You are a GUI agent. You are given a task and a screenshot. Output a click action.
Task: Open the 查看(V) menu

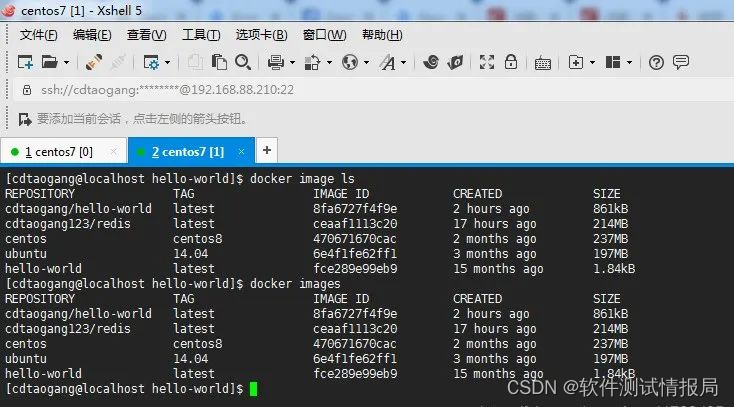[147, 35]
